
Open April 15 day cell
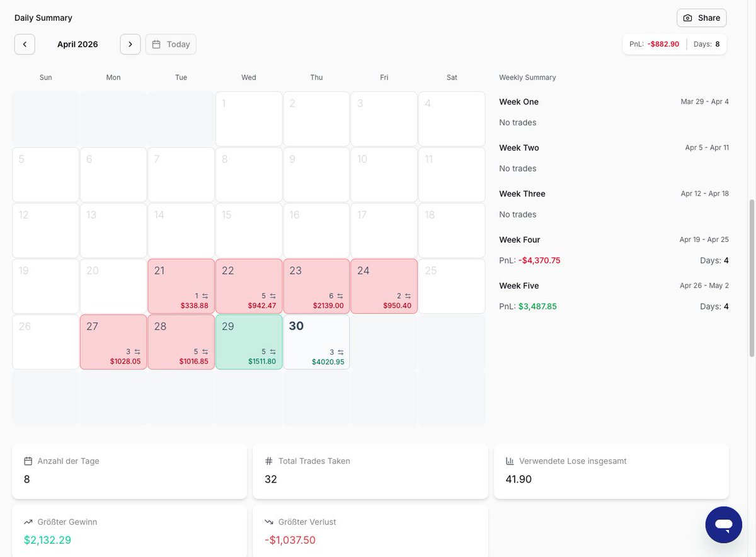[x=249, y=230]
